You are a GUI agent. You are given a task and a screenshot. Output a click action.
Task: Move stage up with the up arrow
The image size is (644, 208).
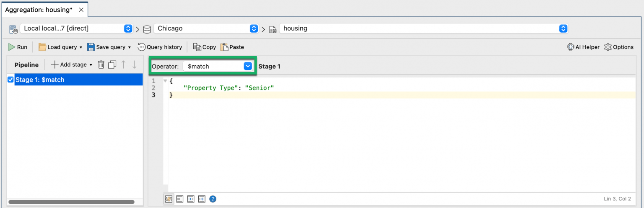pyautogui.click(x=123, y=64)
